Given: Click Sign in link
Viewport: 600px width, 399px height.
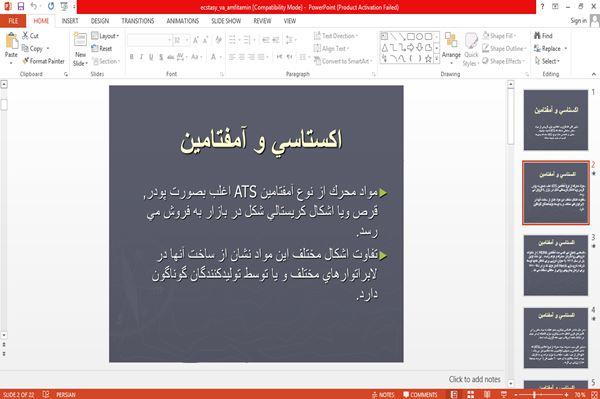Looking at the screenshot, I should pyautogui.click(x=578, y=21).
